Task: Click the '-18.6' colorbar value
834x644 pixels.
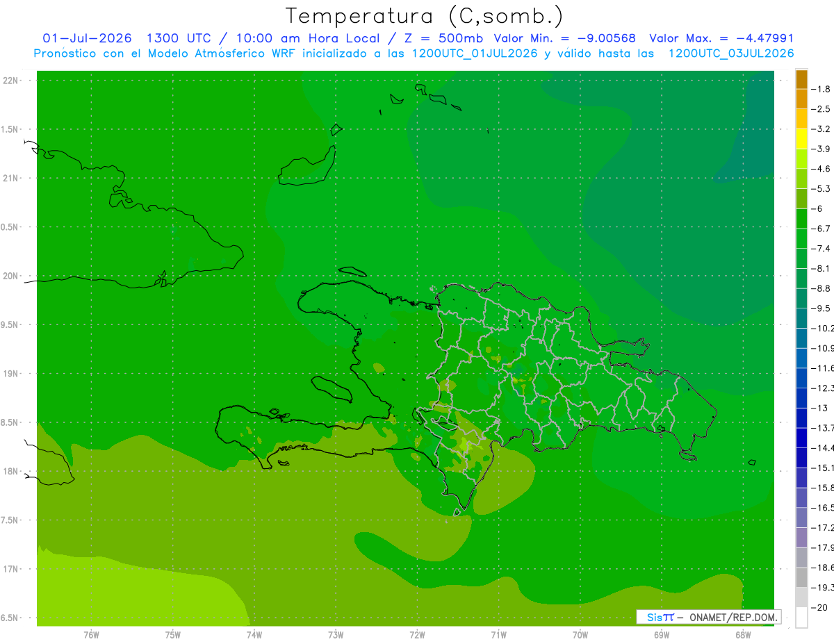Action: pos(823,568)
